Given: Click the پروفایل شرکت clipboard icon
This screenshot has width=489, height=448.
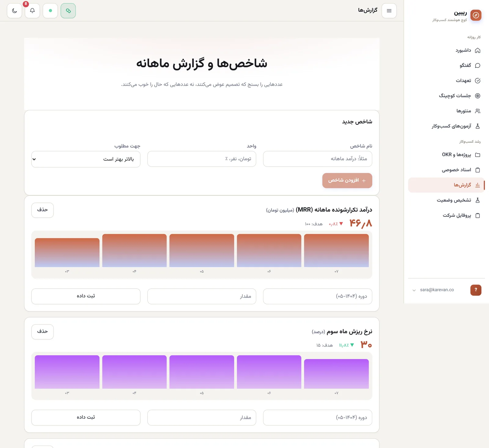Looking at the screenshot, I should click(x=478, y=216).
